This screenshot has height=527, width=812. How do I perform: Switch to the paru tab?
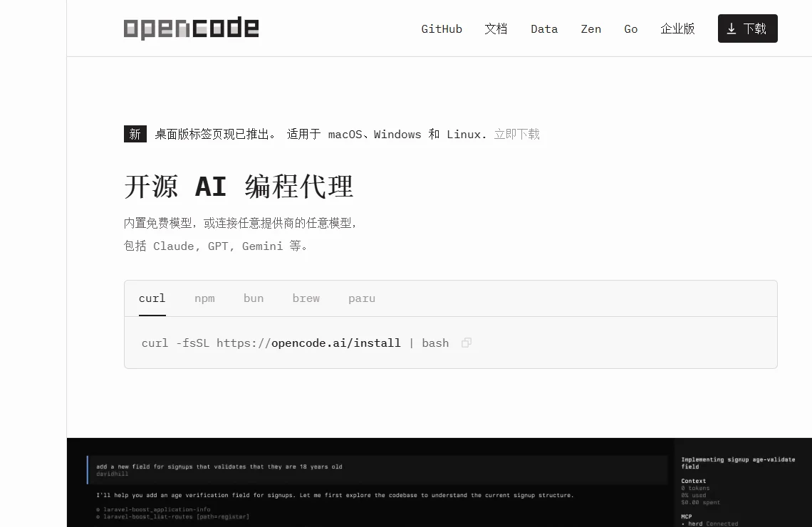point(362,298)
